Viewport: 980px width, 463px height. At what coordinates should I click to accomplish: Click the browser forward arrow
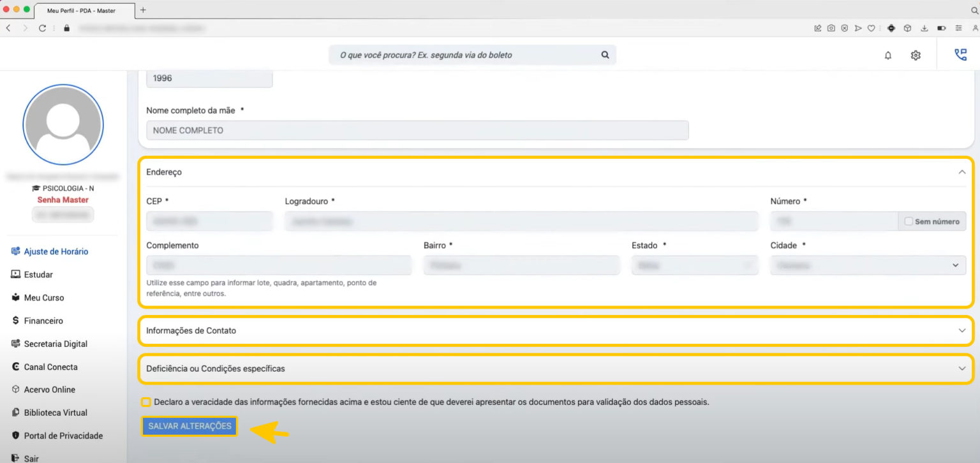click(x=26, y=28)
